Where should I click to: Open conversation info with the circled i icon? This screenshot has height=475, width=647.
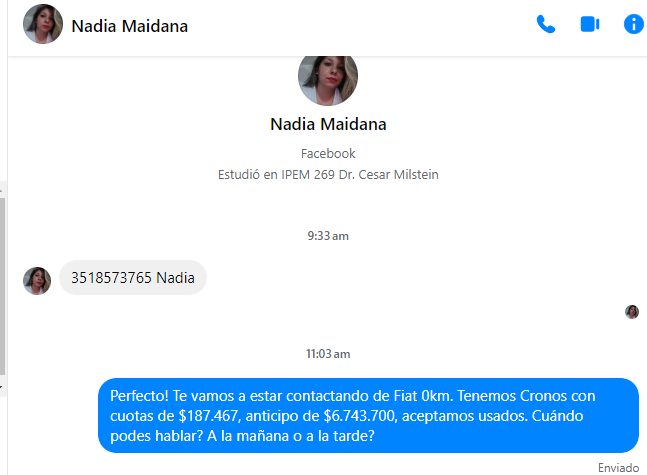[x=634, y=24]
